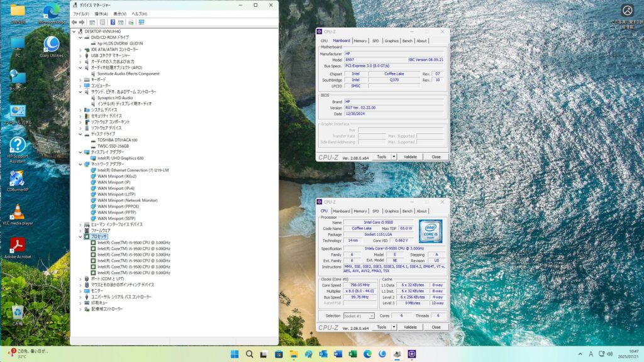Open the 操作(A) menu in Device Manager
This screenshot has width=644, height=362.
coord(101,13)
